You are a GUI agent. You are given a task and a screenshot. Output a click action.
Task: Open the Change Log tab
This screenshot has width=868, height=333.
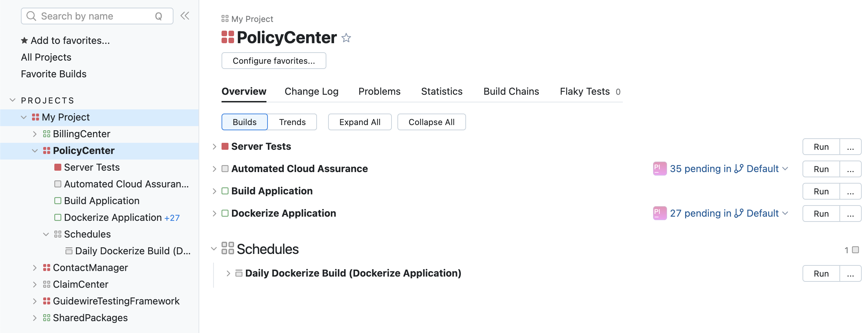(x=311, y=92)
